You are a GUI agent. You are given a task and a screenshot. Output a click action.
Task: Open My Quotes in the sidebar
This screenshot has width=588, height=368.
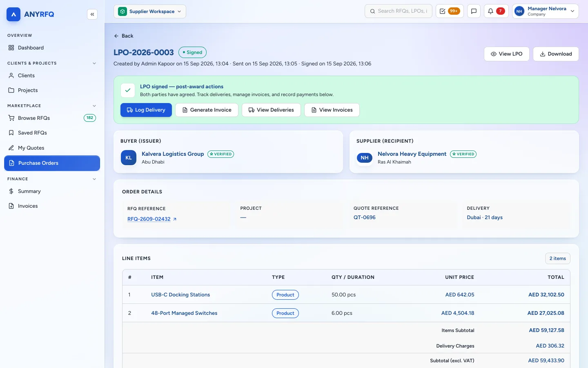click(52, 148)
